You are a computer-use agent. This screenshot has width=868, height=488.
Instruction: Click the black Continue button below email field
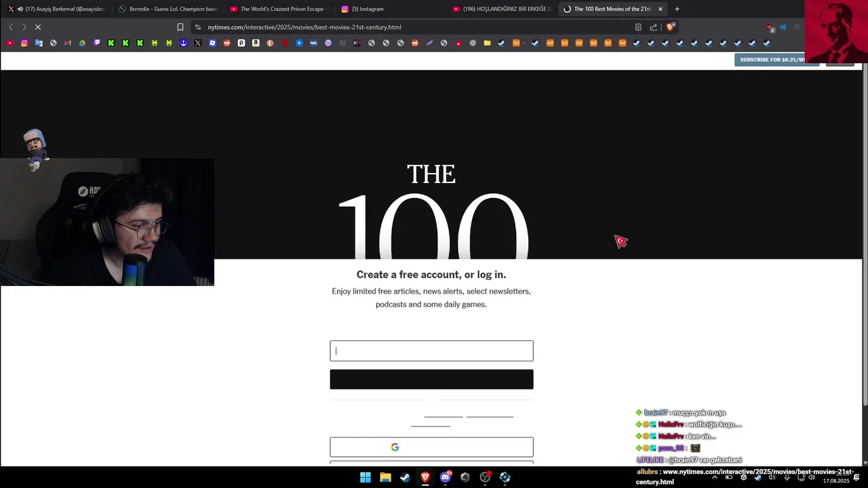[x=431, y=380]
